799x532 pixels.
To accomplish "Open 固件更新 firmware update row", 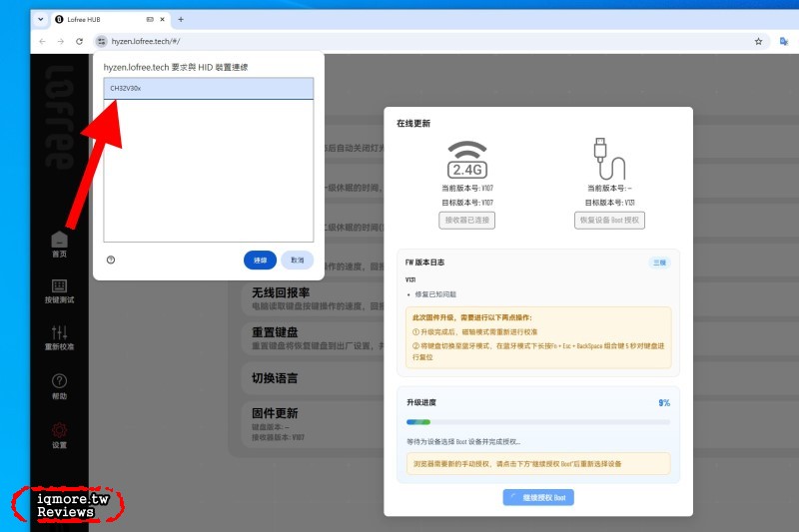I will (x=313, y=424).
